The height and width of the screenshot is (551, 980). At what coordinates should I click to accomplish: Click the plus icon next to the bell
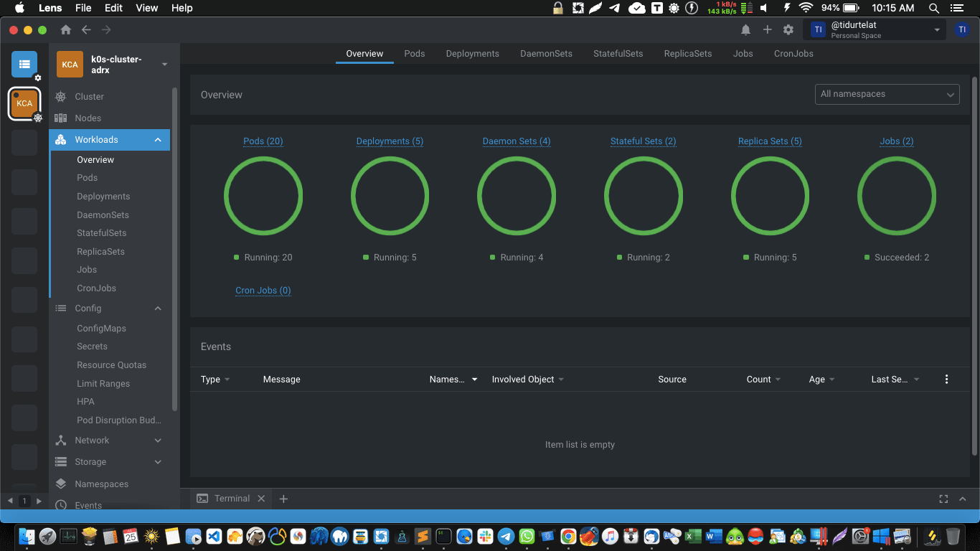point(767,29)
